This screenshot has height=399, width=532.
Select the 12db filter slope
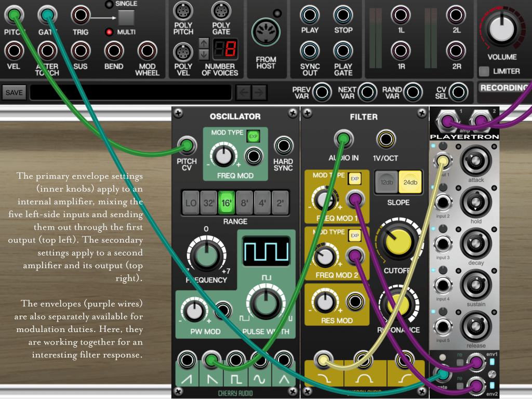click(x=387, y=182)
